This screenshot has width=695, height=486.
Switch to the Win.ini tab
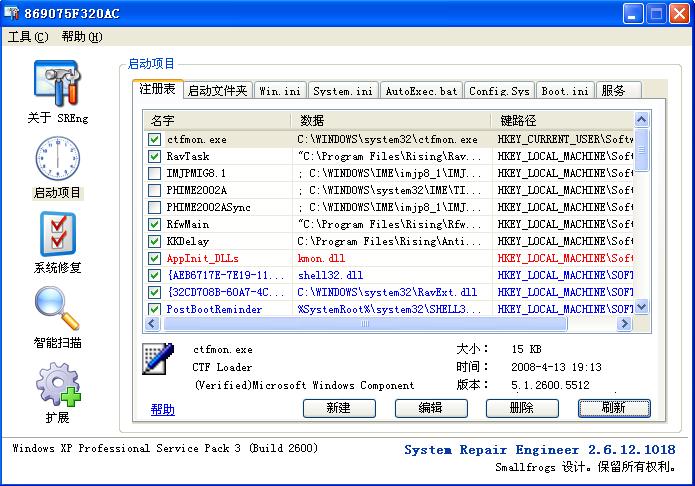click(x=280, y=90)
